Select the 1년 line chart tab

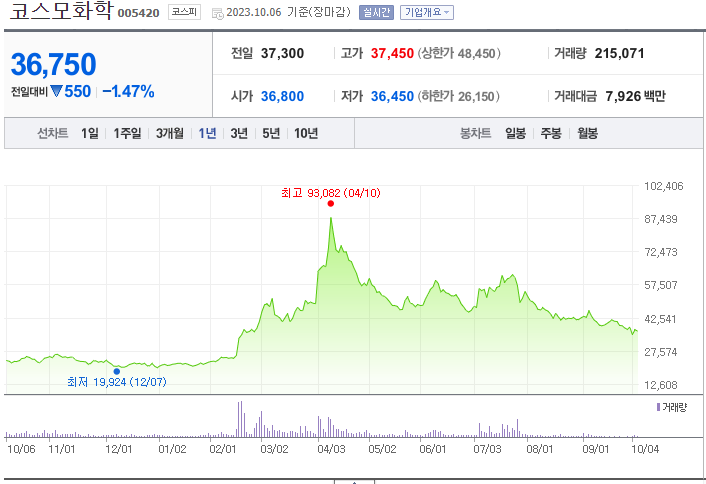click(207, 133)
